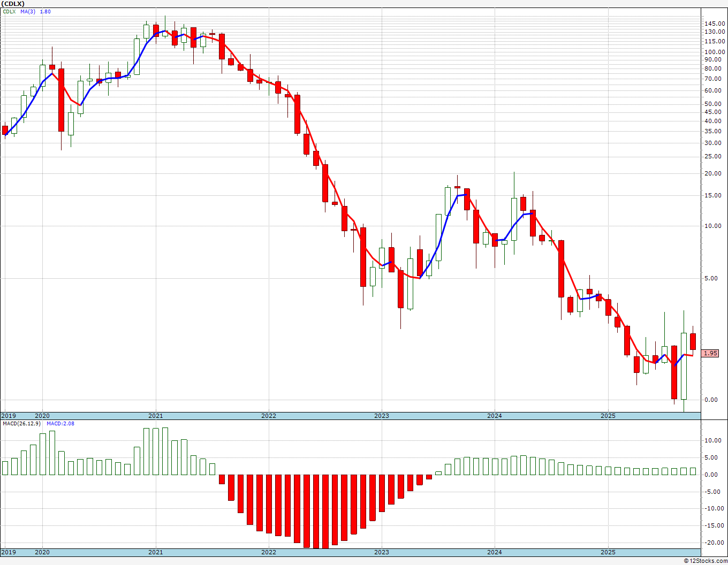Click 2022 marker on bottom MACD time axis
Image resolution: width=728 pixels, height=565 pixels.
tap(268, 552)
